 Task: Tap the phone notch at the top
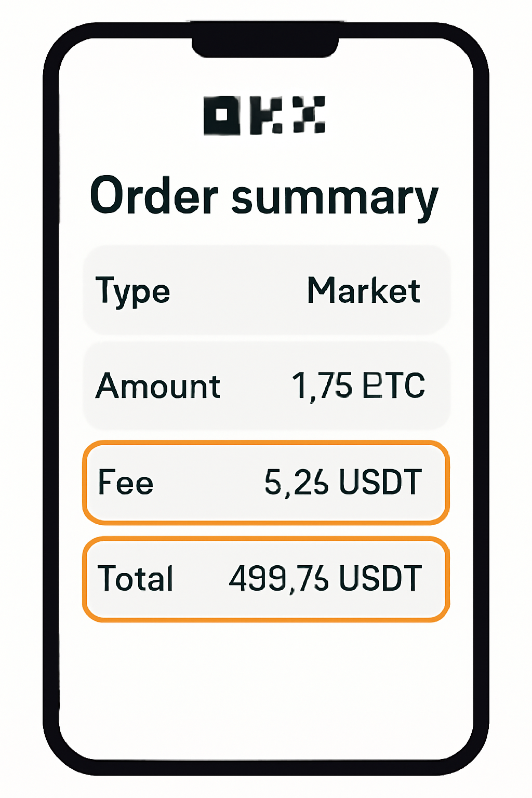pyautogui.click(x=265, y=44)
